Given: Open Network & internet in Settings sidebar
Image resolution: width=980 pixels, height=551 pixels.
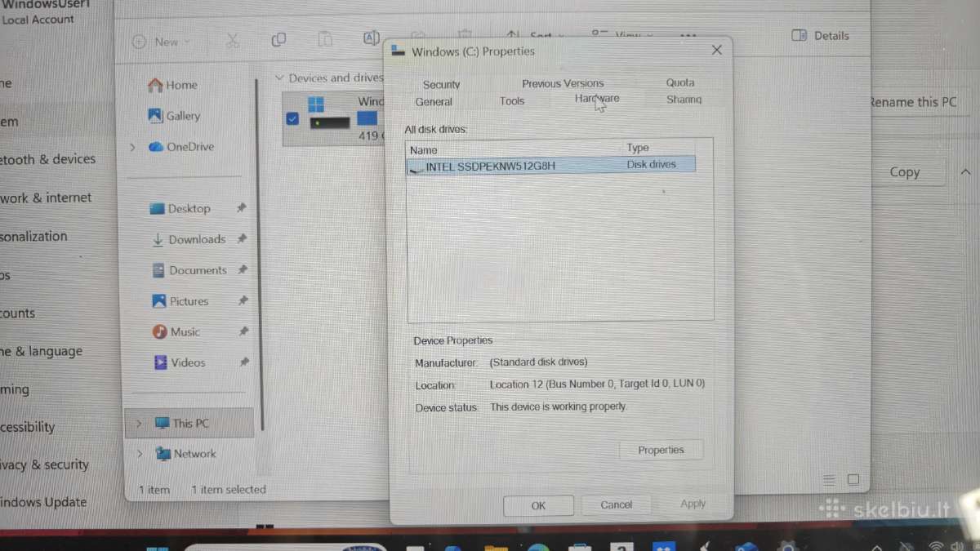Looking at the screenshot, I should coord(46,198).
